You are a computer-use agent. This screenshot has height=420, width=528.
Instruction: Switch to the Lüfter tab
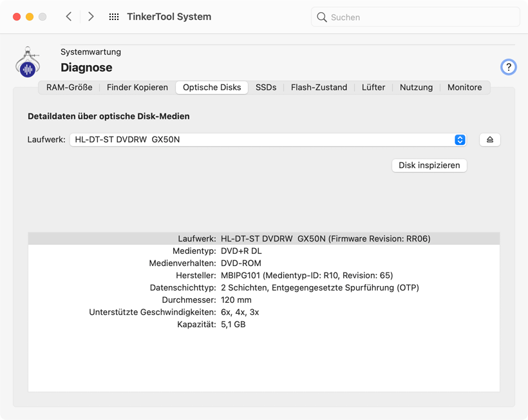point(373,87)
